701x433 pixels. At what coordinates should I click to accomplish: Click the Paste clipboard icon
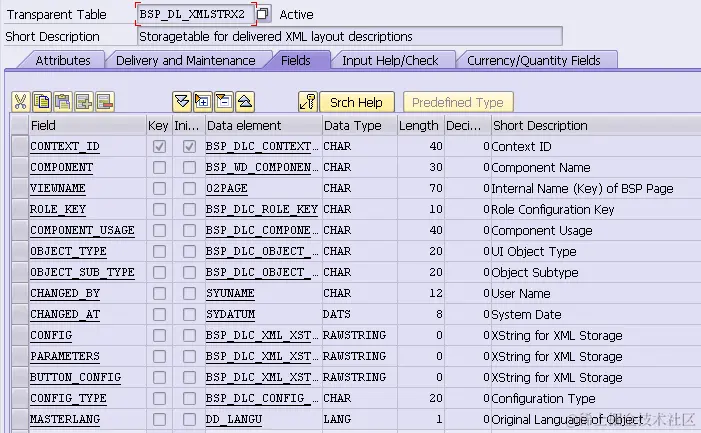tap(63, 102)
